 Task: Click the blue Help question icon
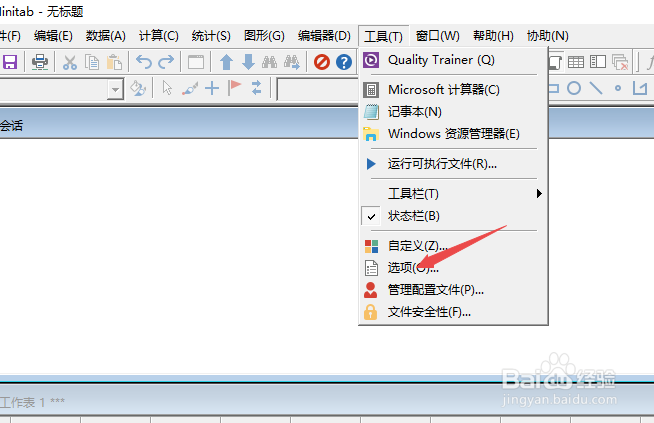(x=344, y=62)
